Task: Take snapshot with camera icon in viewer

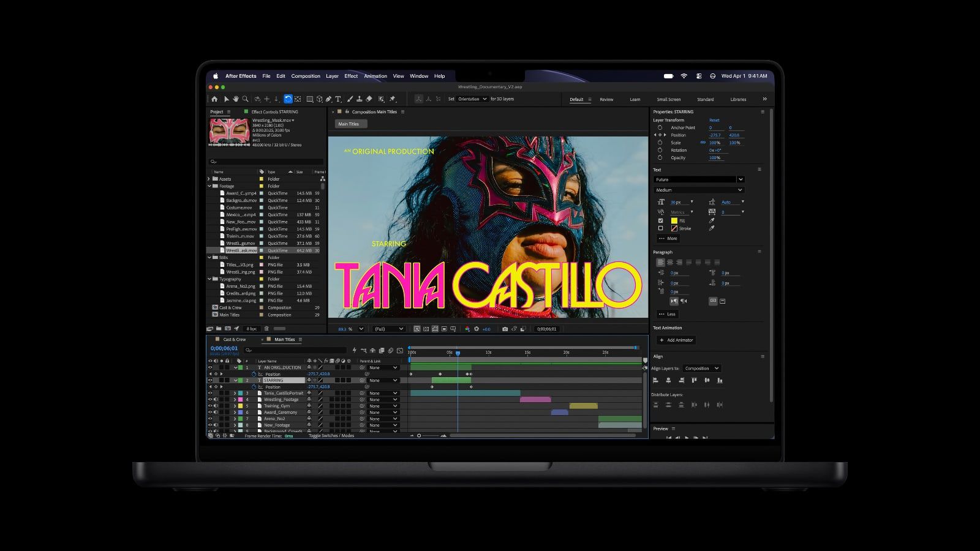Action: (x=505, y=329)
